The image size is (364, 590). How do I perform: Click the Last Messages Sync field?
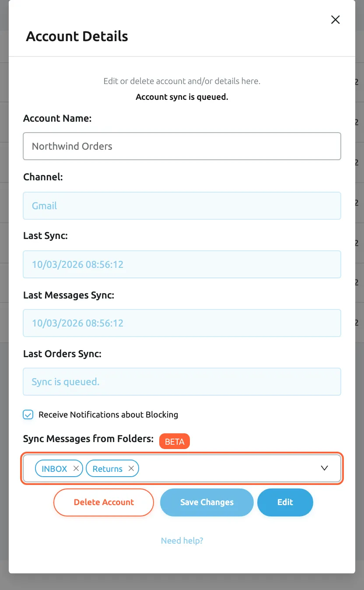(x=182, y=323)
